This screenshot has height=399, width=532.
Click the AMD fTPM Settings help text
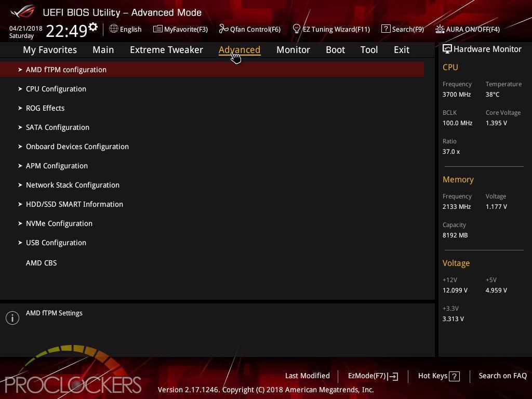(x=54, y=313)
